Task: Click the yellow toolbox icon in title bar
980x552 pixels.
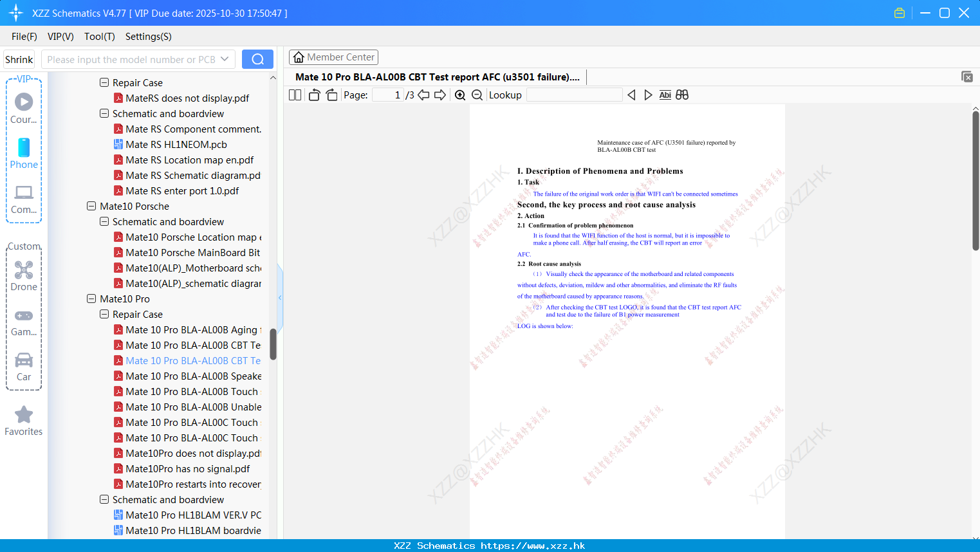Action: pyautogui.click(x=900, y=13)
